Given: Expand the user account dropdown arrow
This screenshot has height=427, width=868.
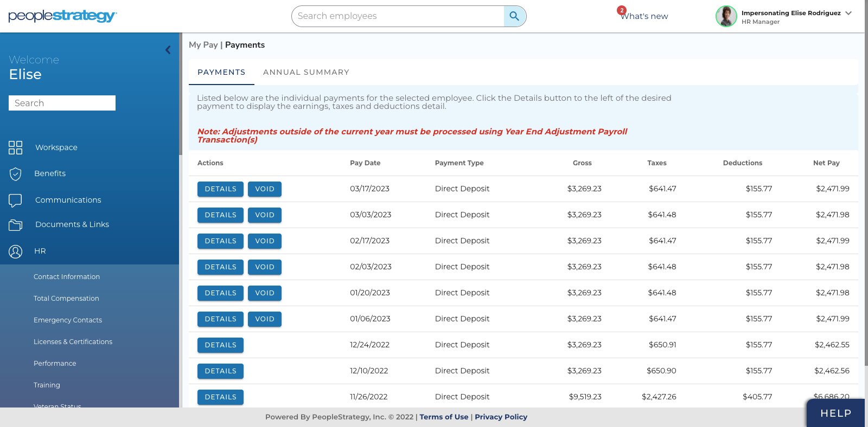Looking at the screenshot, I should [x=848, y=13].
